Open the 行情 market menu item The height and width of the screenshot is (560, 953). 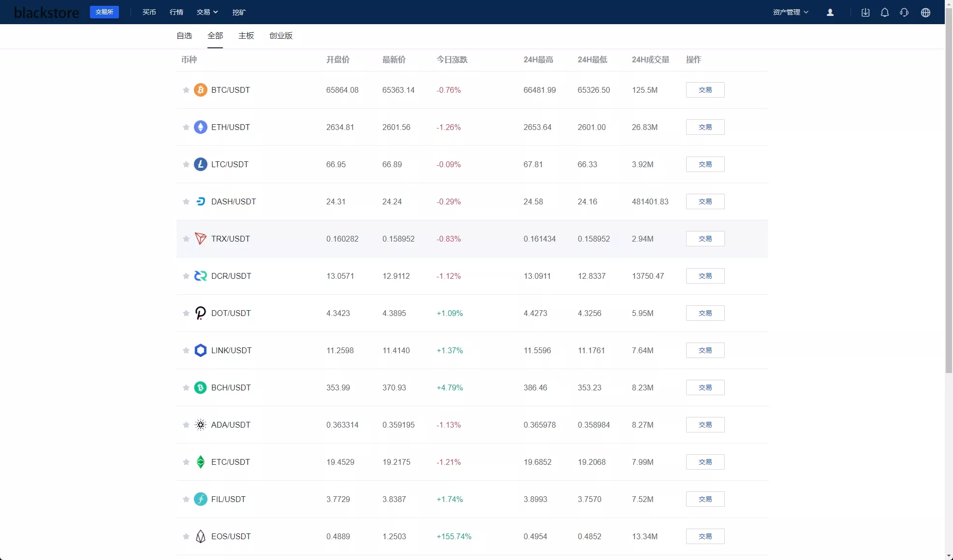pos(176,12)
